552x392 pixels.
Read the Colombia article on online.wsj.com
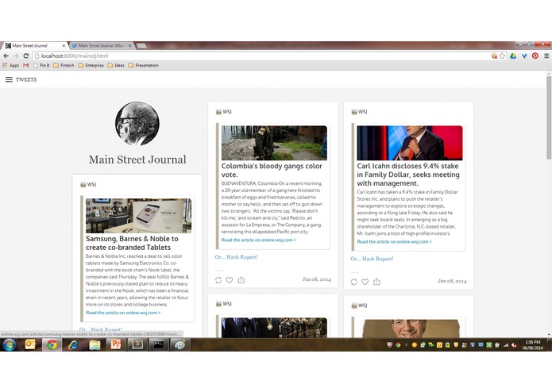pyautogui.click(x=259, y=240)
